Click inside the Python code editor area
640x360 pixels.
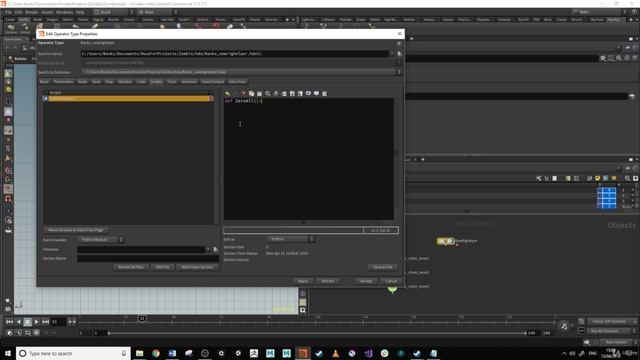(x=309, y=159)
